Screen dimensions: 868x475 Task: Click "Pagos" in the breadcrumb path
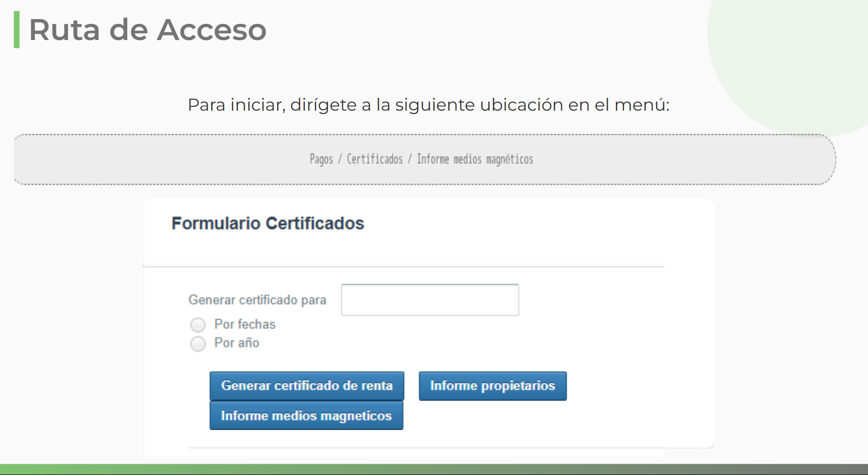click(x=321, y=159)
